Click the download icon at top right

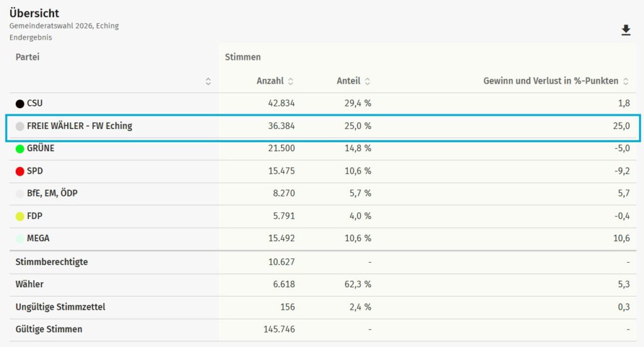[626, 30]
